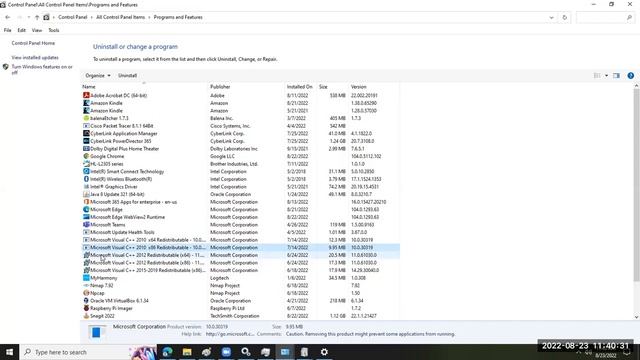Go back with the back arrow
640x360 pixels.
pyautogui.click(x=8, y=17)
